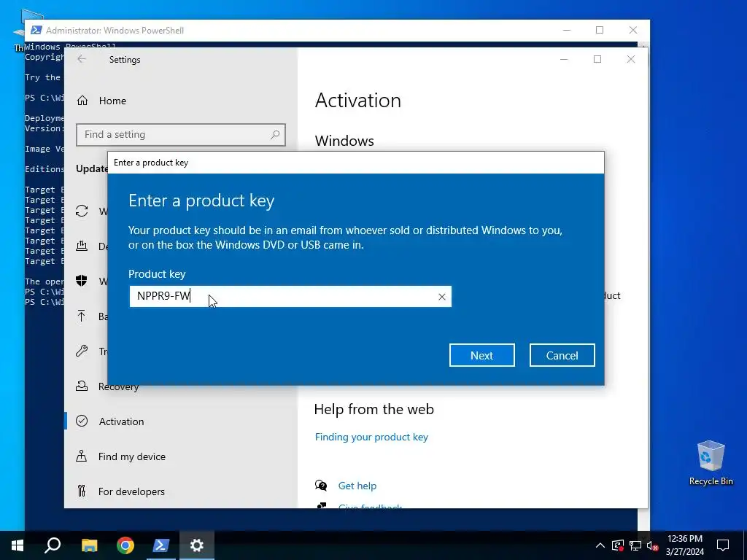Open the For developers settings page
The image size is (747, 560).
131,491
